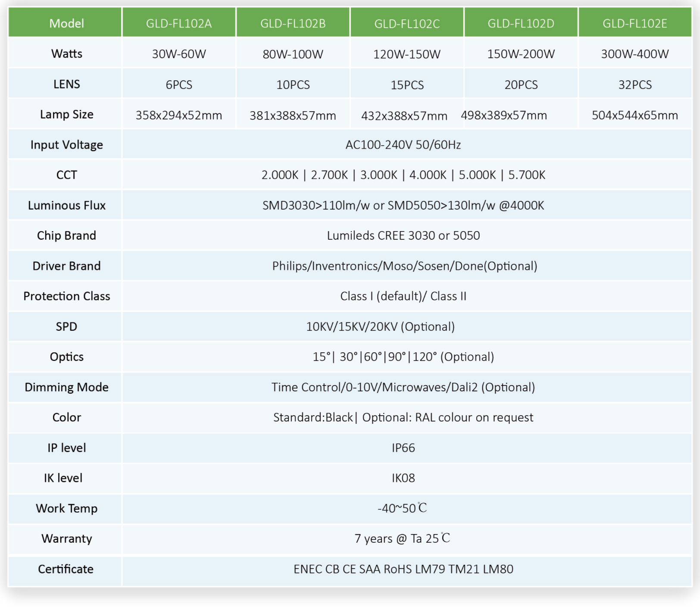700x607 pixels.
Task: Select the 15PCS lens cell
Action: (407, 85)
